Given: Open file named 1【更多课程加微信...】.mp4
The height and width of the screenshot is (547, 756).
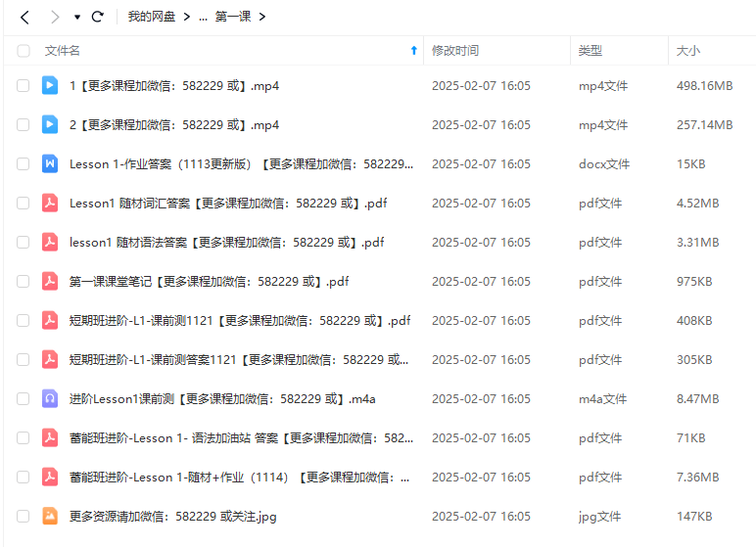Looking at the screenshot, I should [x=174, y=86].
